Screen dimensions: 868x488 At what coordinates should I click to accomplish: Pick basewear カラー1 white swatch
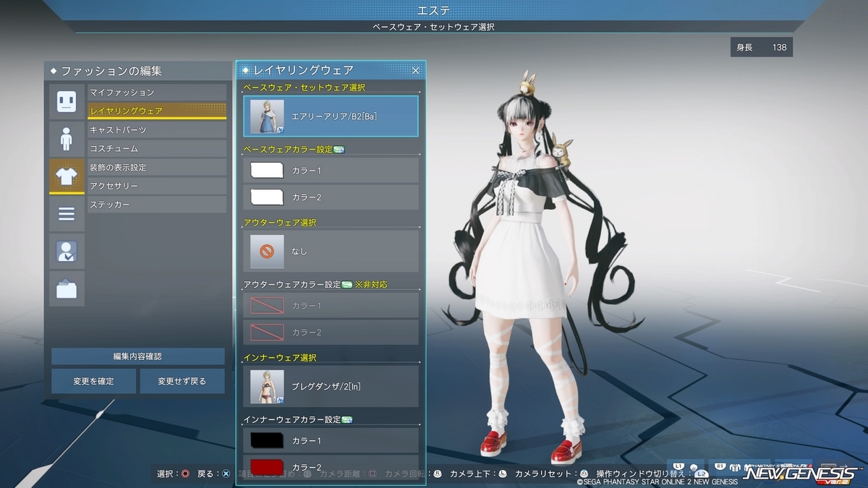(x=267, y=171)
